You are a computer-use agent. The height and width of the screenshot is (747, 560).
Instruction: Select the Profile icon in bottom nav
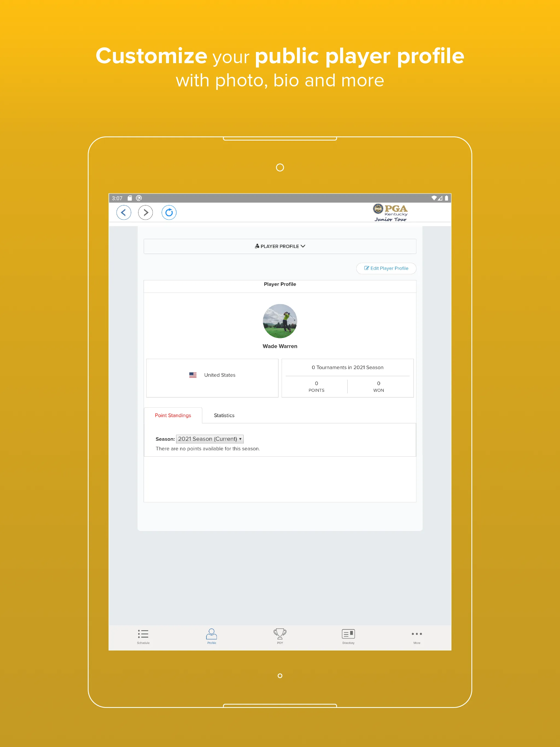211,636
